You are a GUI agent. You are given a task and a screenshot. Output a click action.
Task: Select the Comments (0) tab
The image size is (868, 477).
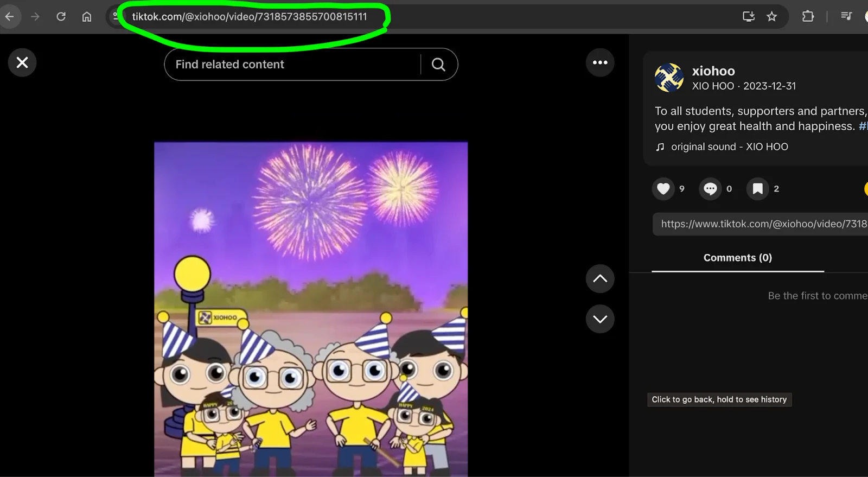[x=737, y=258]
